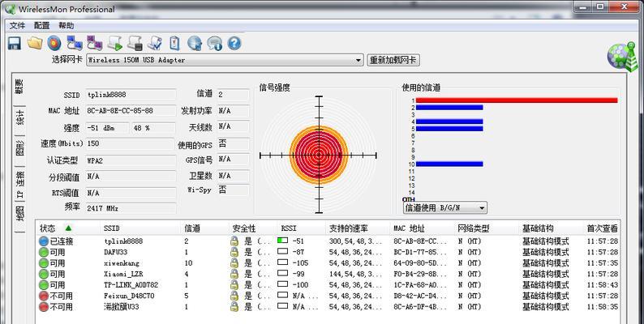Sort by the MAC 地址 column header
The width and height of the screenshot is (644, 324).
click(x=409, y=228)
